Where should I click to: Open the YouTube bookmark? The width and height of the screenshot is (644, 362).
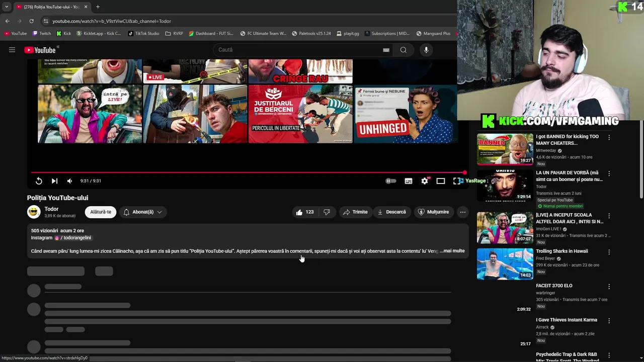(15, 34)
